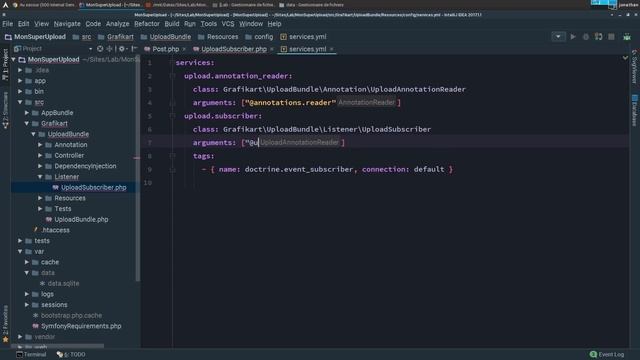Expand the Annotation folder arrow
Image resolution: width=640 pixels, height=360 pixels.
coord(40,145)
